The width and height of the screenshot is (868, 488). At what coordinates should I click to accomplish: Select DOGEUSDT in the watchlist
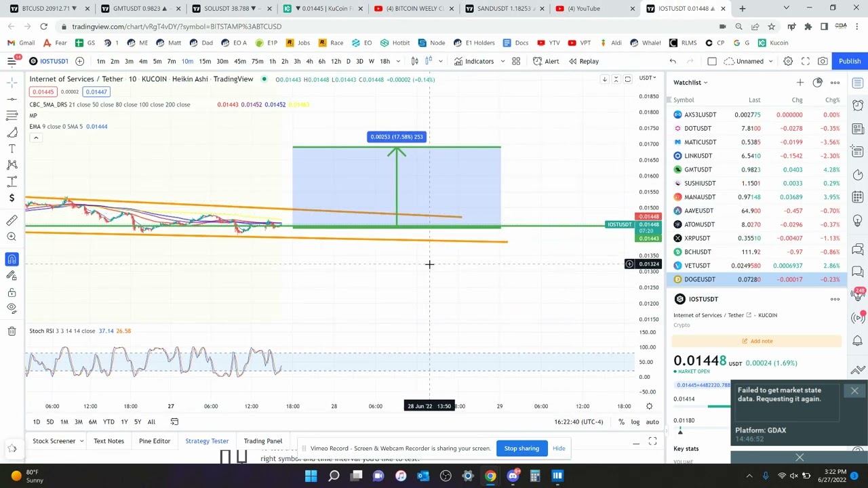757,279
